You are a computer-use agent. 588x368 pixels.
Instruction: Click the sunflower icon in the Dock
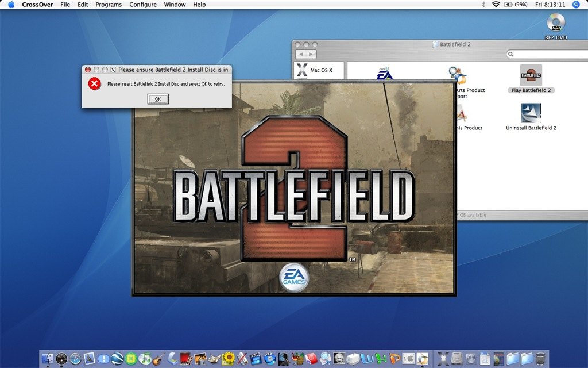coord(229,359)
